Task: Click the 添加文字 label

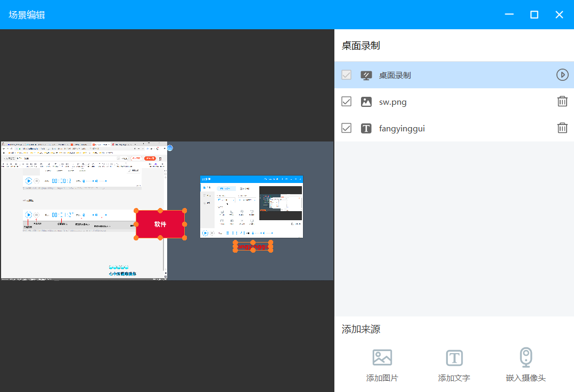Action: click(454, 378)
